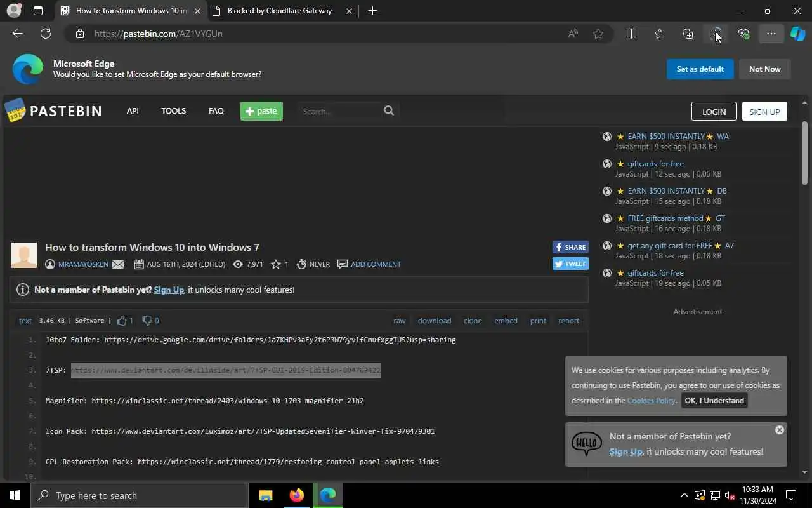Viewport: 812px width, 508px height.
Task: Click Sign Up link in member notice bar
Action: coord(169,290)
